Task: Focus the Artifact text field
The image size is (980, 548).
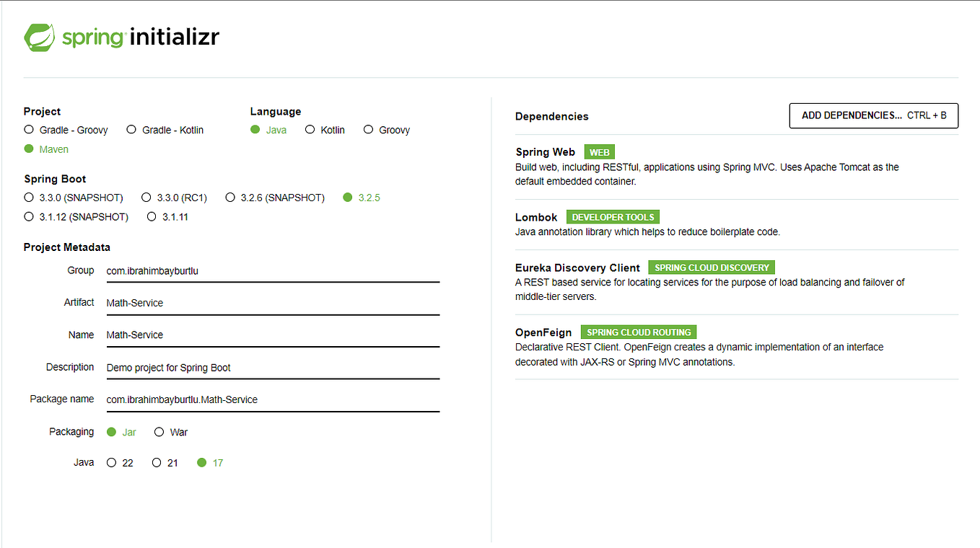Action: [273, 303]
